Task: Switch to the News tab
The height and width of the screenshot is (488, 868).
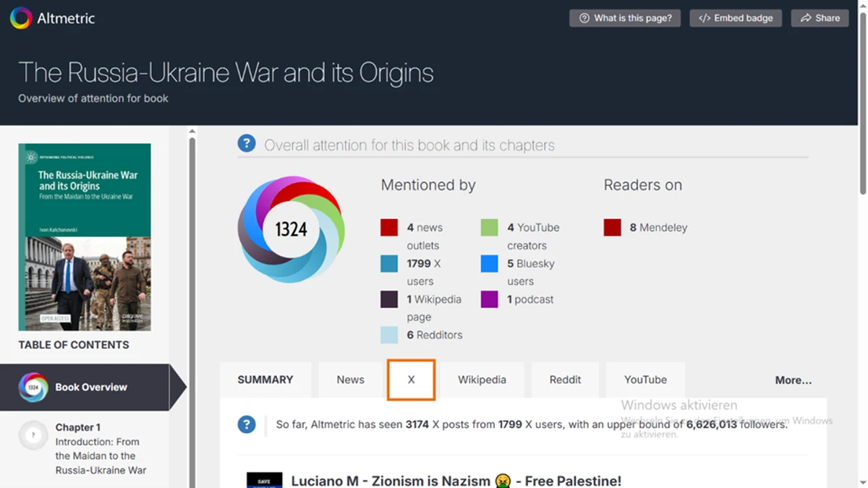Action: click(x=350, y=380)
